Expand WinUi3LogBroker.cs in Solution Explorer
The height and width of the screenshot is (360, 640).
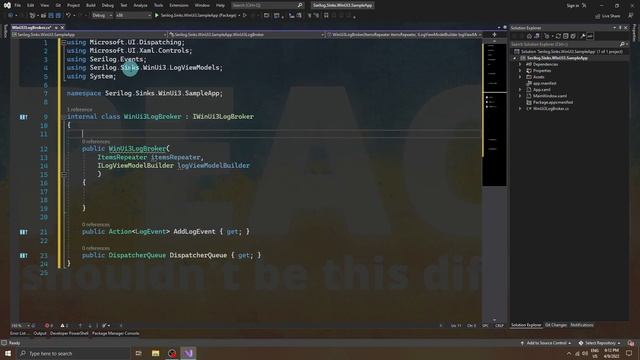pos(520,109)
